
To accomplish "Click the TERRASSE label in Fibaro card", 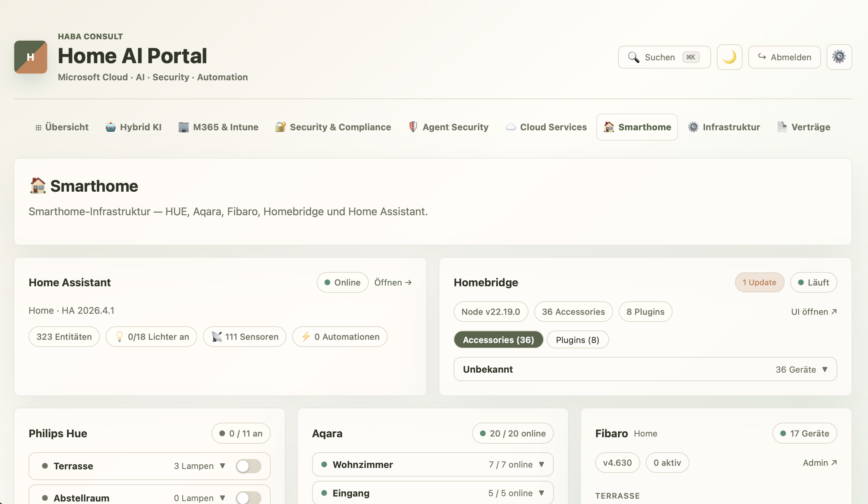I will (618, 496).
